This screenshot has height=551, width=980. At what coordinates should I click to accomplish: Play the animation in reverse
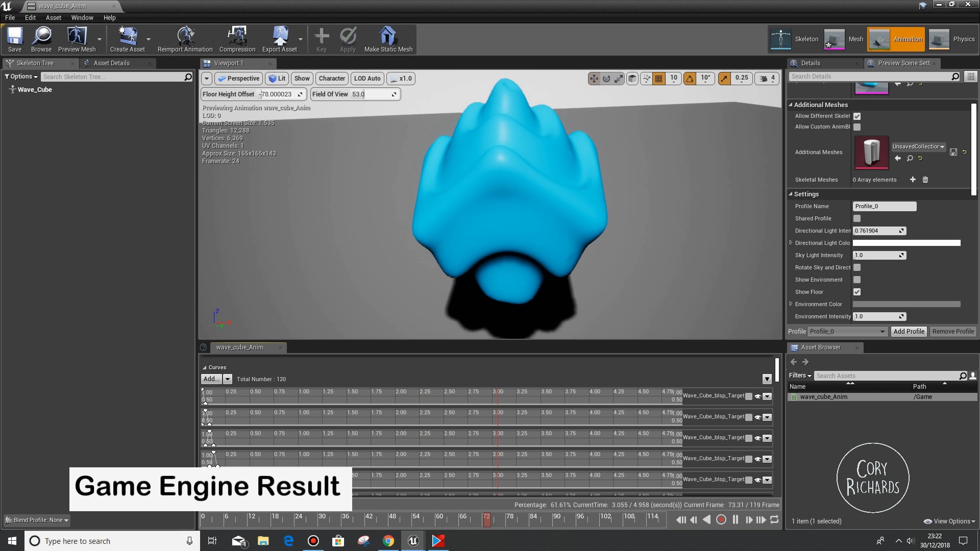click(x=707, y=519)
